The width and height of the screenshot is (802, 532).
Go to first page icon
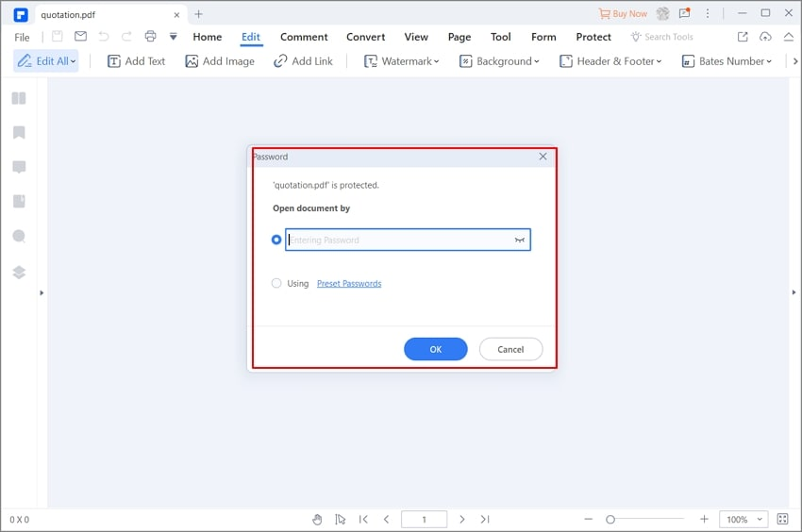[363, 519]
